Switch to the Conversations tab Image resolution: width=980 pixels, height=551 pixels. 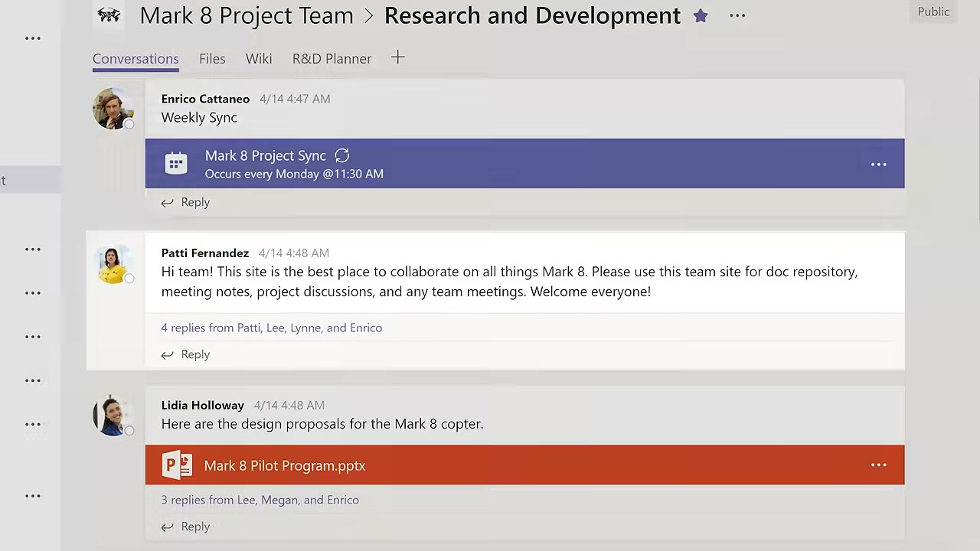pyautogui.click(x=136, y=59)
